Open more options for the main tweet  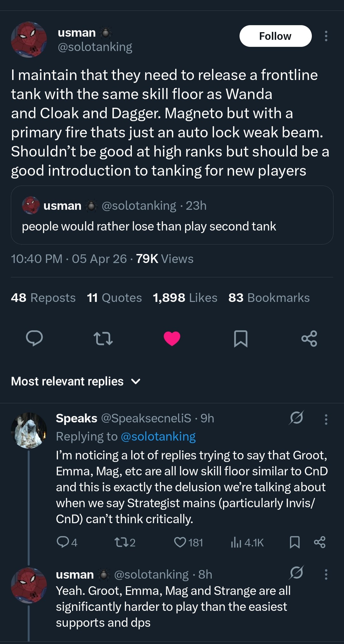click(326, 36)
